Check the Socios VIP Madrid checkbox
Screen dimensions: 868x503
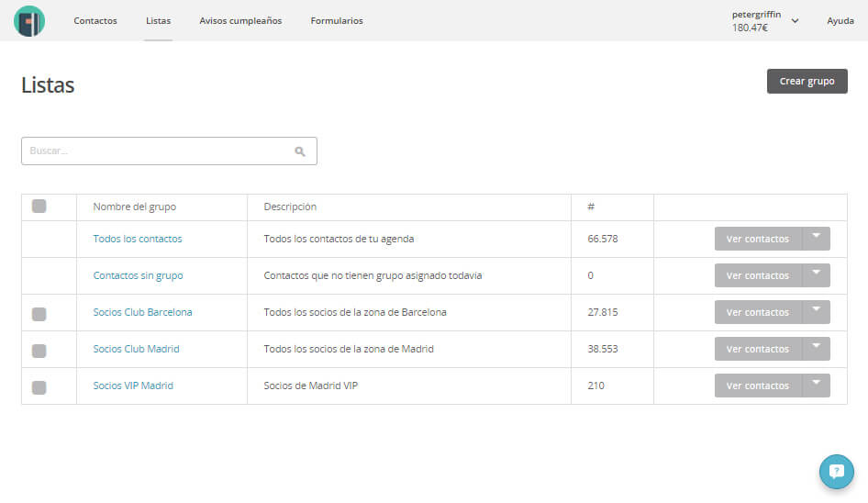tap(39, 387)
